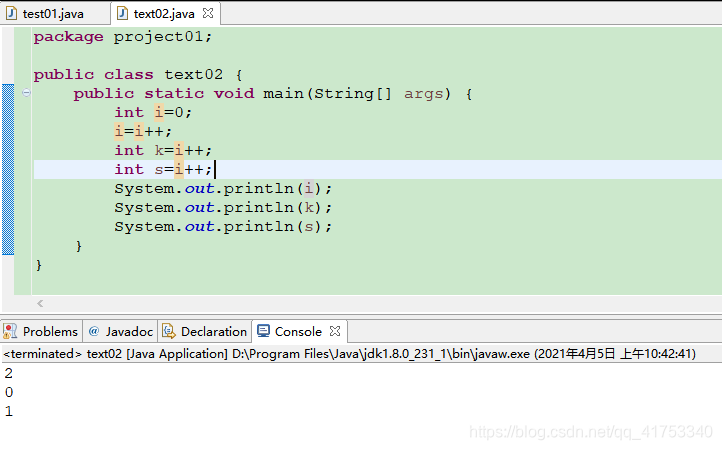Click the Problems tab warning icon

pyautogui.click(x=10, y=331)
